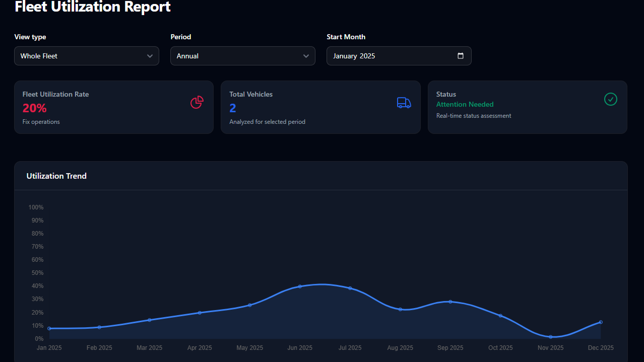Click the truck icon in Total Vehicles

(404, 103)
